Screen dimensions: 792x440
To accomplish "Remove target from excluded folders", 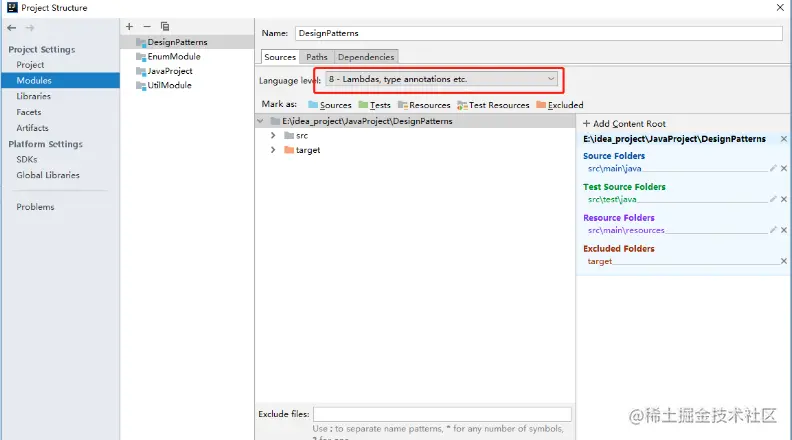I will tap(783, 261).
